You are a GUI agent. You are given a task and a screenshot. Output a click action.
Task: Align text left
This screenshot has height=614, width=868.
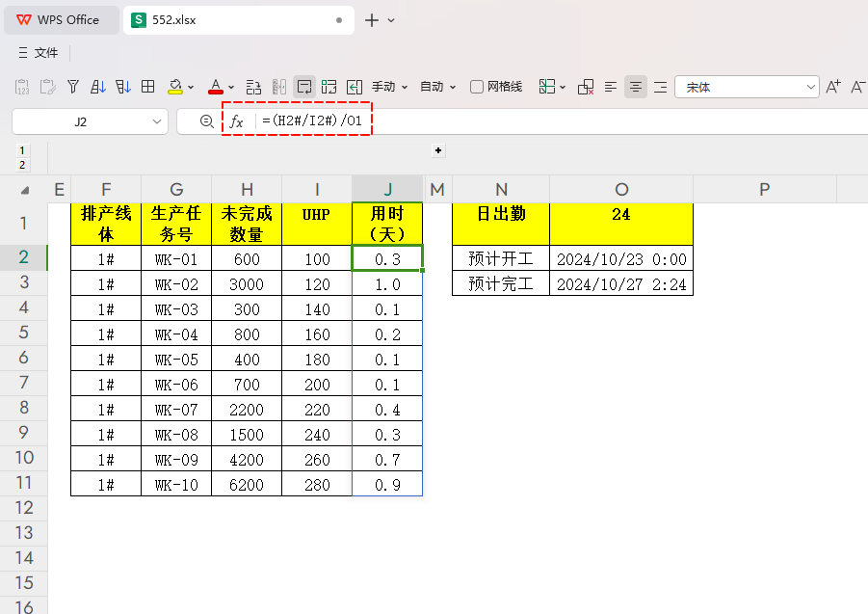[611, 87]
